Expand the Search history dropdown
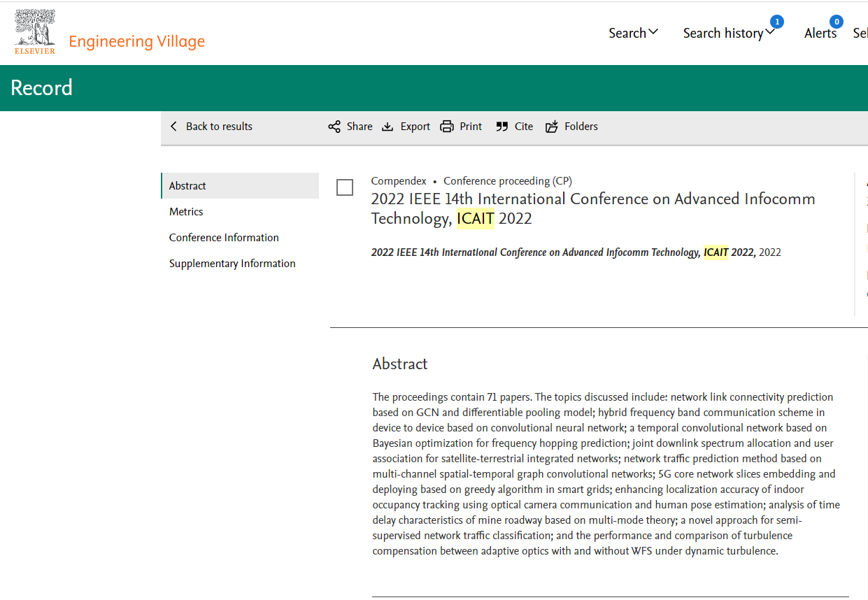868x600 pixels. point(729,33)
